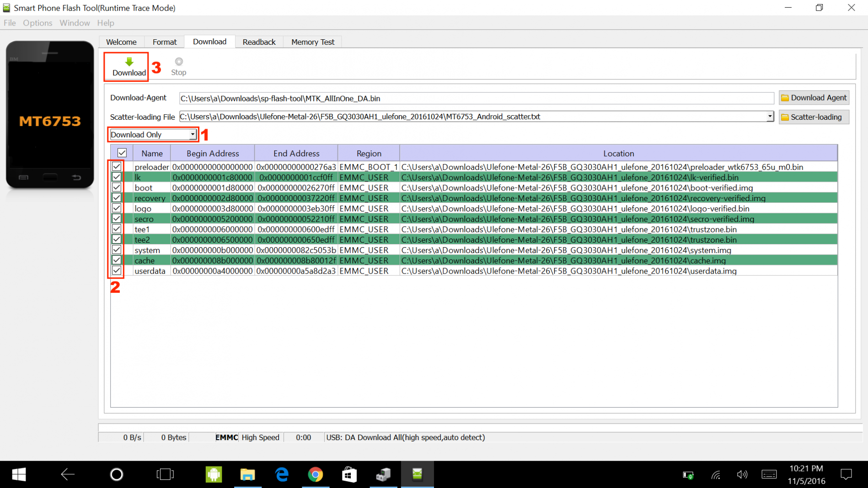Uncheck the lk partition checkbox
868x488 pixels.
click(x=117, y=177)
